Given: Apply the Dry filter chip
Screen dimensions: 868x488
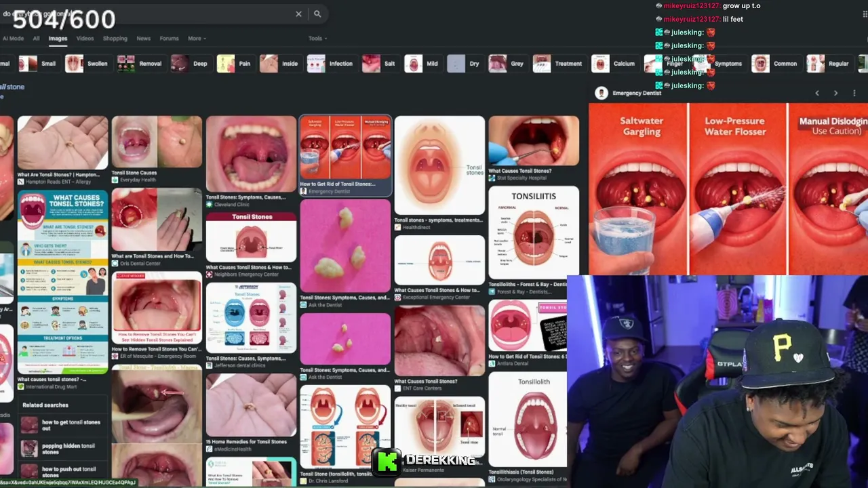Looking at the screenshot, I should (x=465, y=64).
